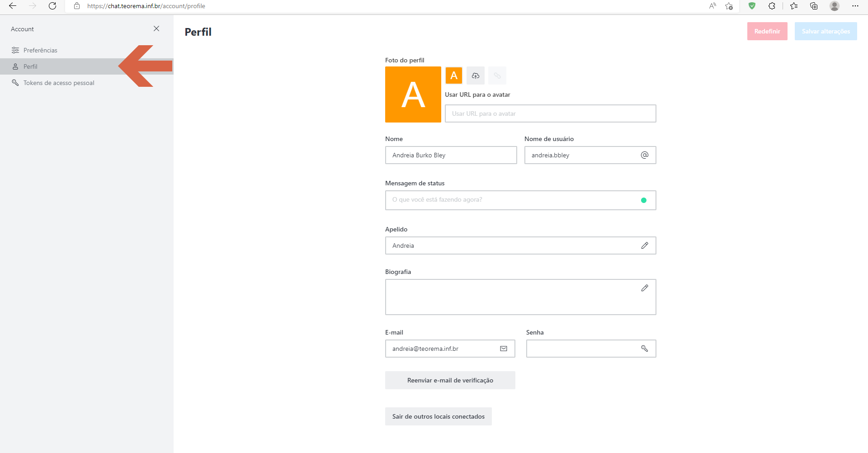Click the Nome de usuário field
This screenshot has height=453, width=868.
pyautogui.click(x=590, y=155)
